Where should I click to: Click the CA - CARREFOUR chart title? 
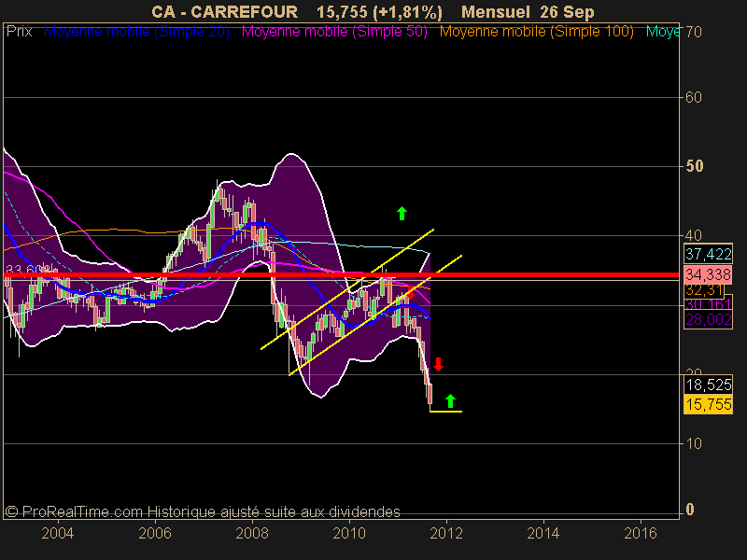[x=224, y=12]
